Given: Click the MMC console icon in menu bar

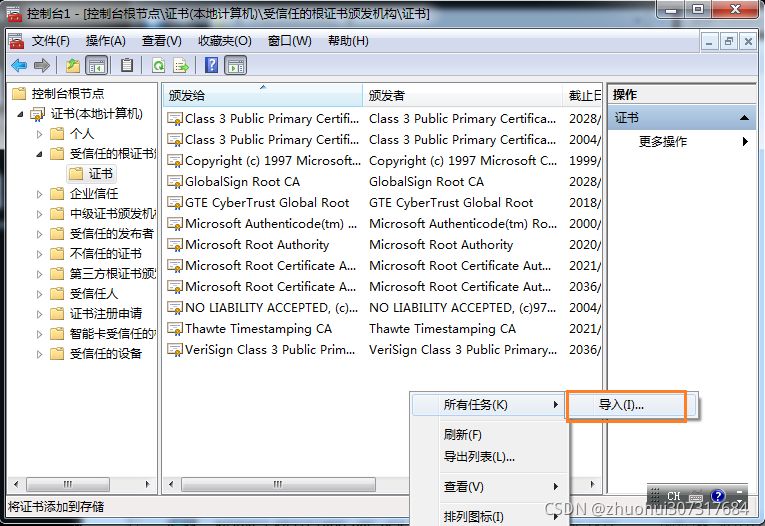Looking at the screenshot, I should click(16, 41).
